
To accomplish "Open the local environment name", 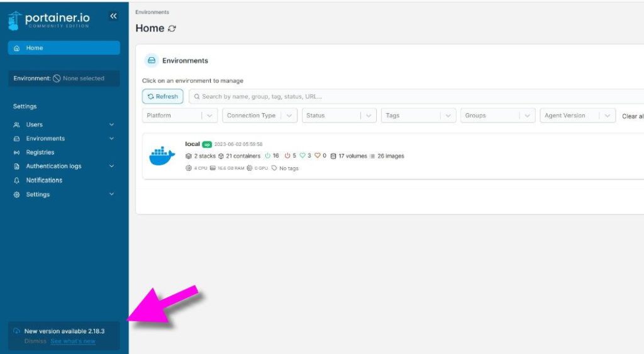I will point(192,144).
